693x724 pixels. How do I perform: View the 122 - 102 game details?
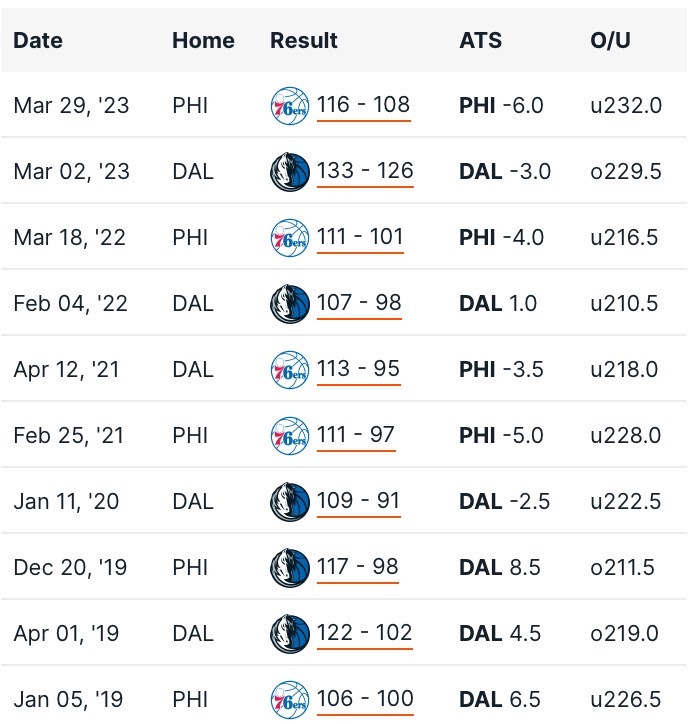[364, 634]
